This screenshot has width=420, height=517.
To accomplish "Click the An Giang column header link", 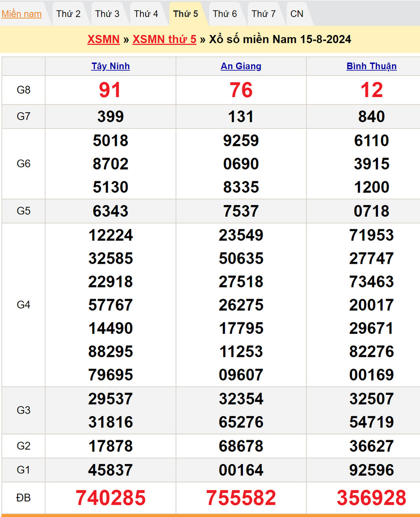I will click(241, 66).
